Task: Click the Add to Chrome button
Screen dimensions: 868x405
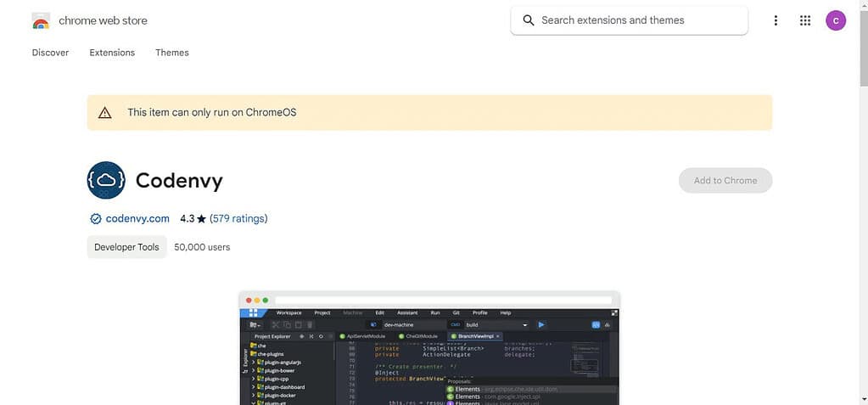Action: click(x=725, y=180)
